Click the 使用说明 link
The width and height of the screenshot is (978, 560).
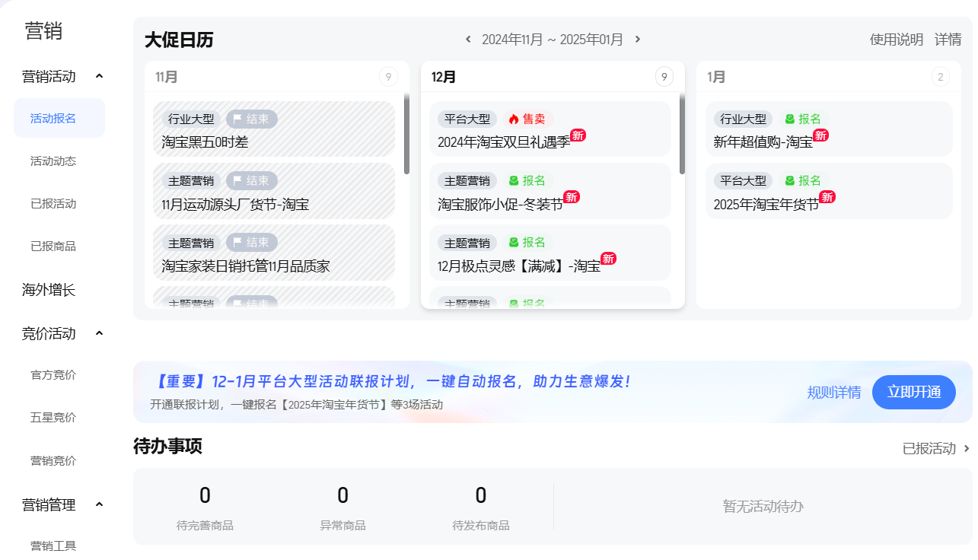(x=897, y=40)
